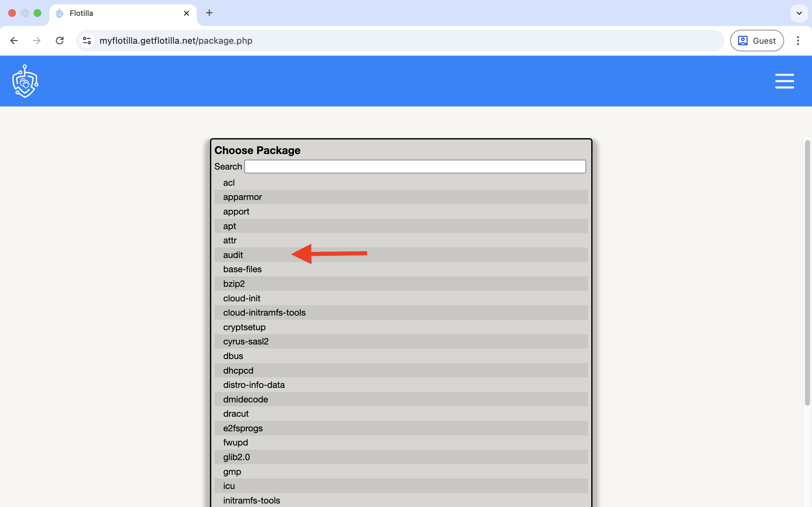This screenshot has height=507, width=812.
Task: Click the URL address bar
Action: [403, 41]
